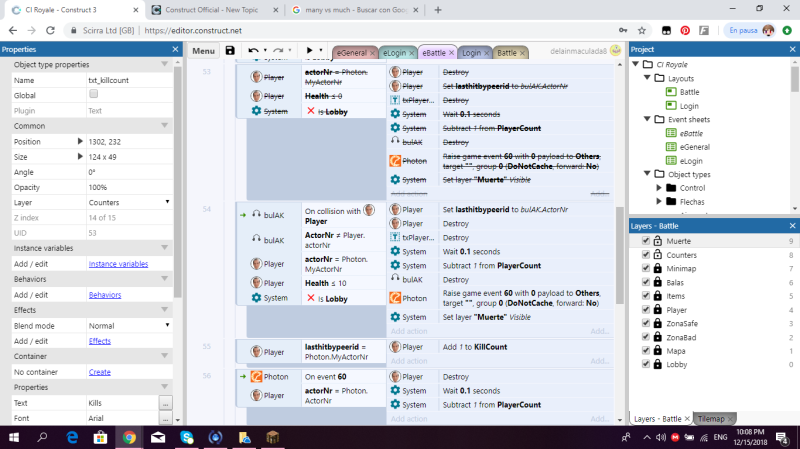Screen dimensions: 800x449
Task: Expand the Control object folder
Action: click(659, 188)
